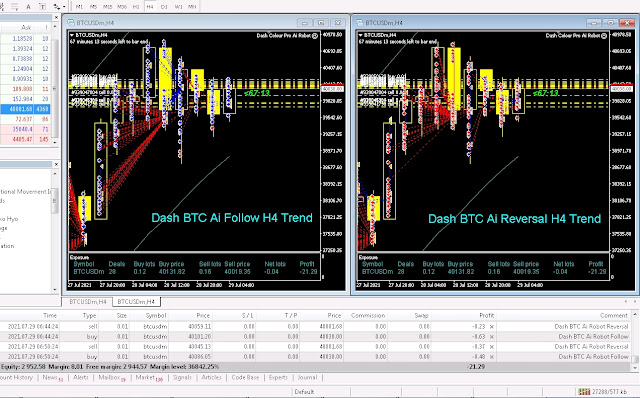The width and height of the screenshot is (640, 398).
Task: Sort trades by the Comment column
Action: [614, 316]
